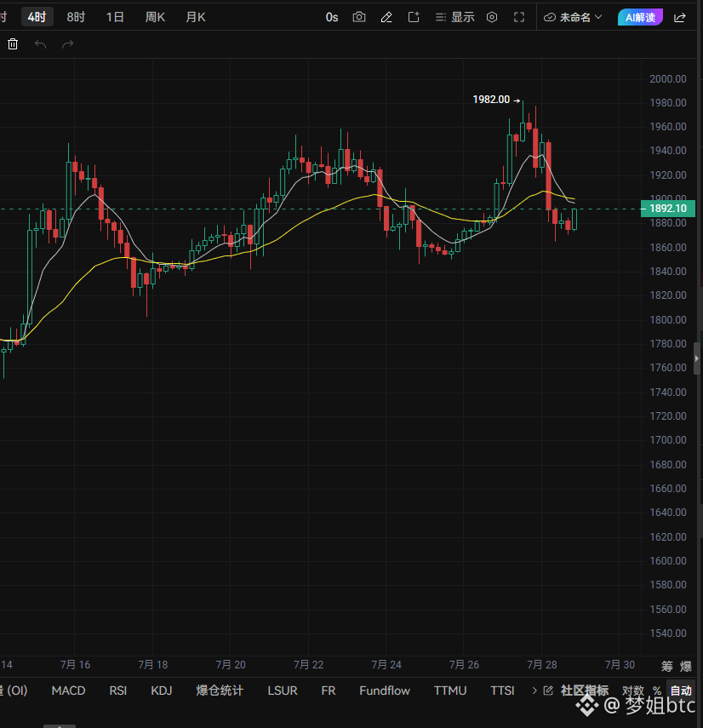Enable the MACD indicator

click(x=68, y=691)
